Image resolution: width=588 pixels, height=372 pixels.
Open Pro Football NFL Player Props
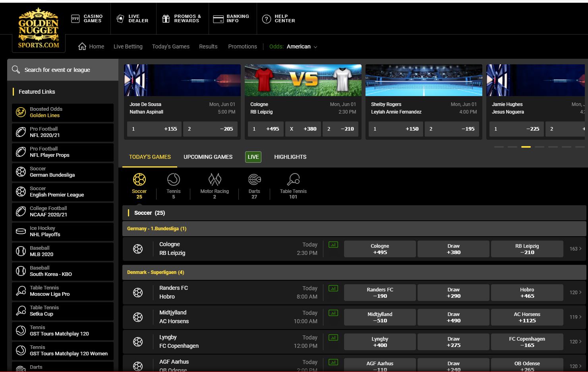tap(63, 152)
